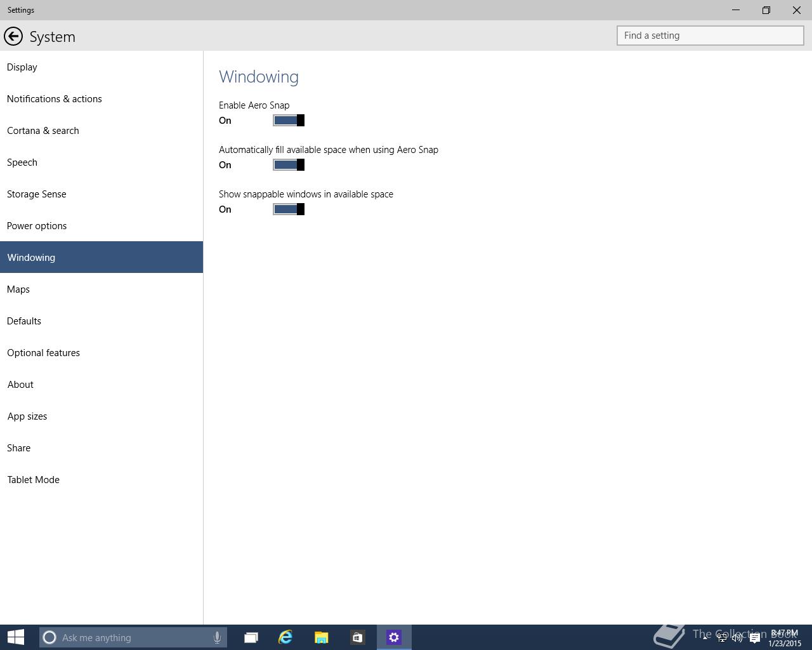Screen dimensions: 812x650
Task: Go to Optional features
Action: click(x=101, y=352)
